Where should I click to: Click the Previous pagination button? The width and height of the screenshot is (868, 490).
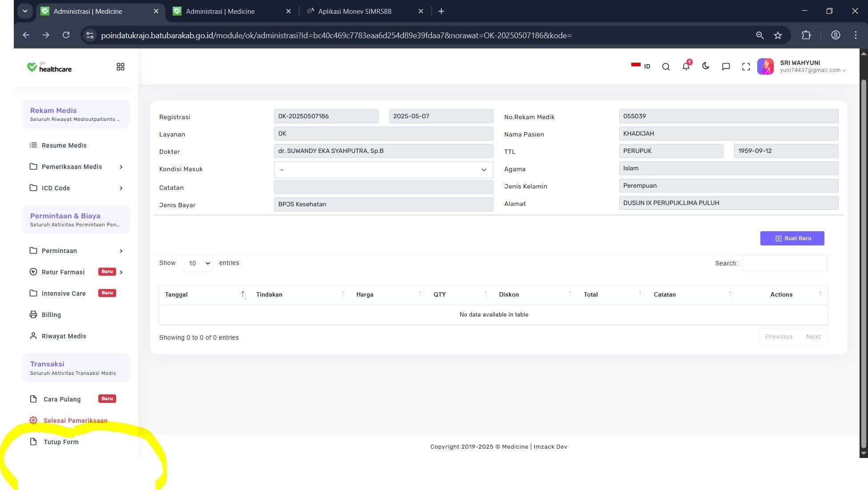pyautogui.click(x=779, y=337)
